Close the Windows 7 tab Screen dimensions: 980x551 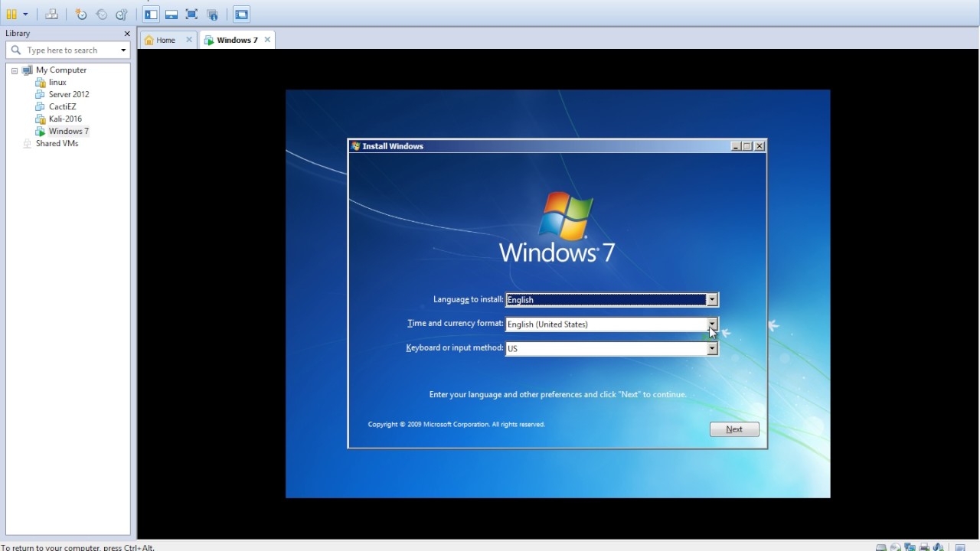click(267, 40)
